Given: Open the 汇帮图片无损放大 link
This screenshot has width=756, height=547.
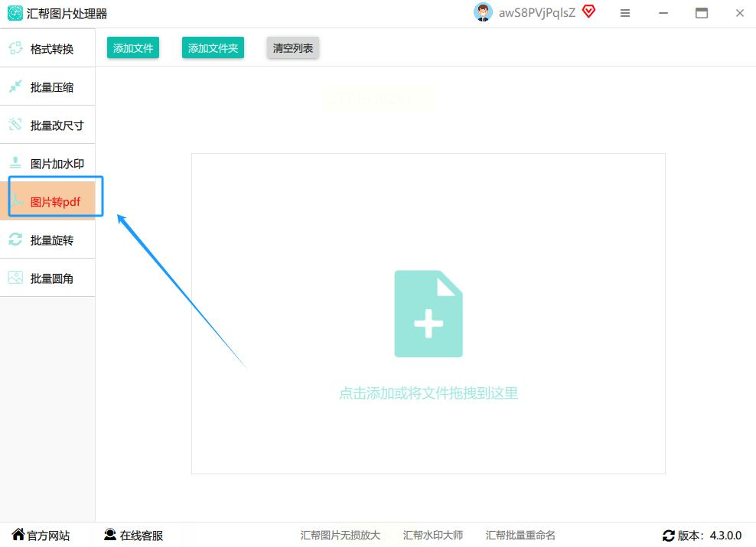Looking at the screenshot, I should pyautogui.click(x=341, y=535).
